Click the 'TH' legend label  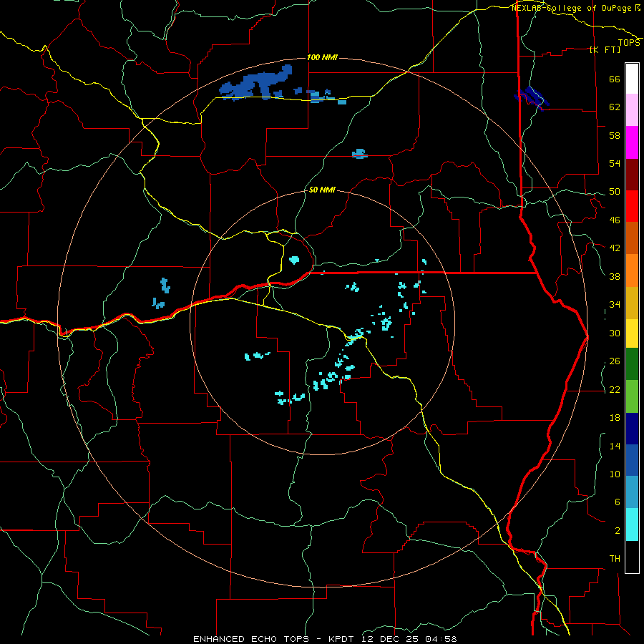[x=615, y=558]
